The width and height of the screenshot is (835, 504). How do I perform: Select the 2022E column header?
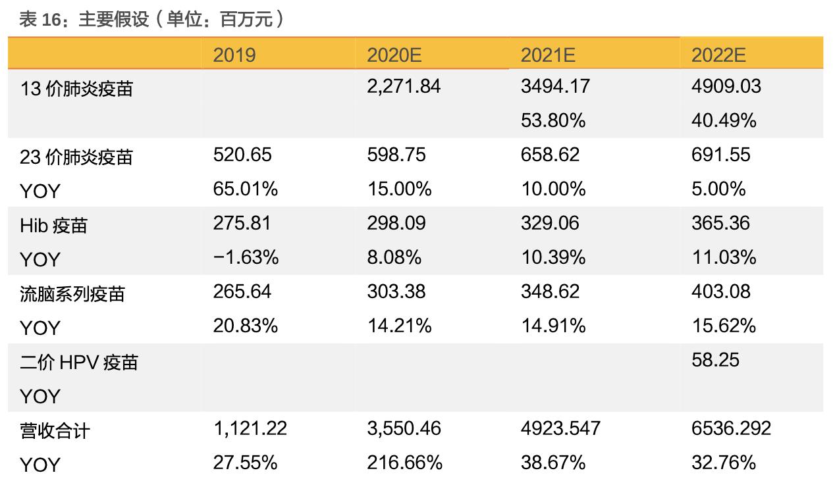(x=718, y=55)
